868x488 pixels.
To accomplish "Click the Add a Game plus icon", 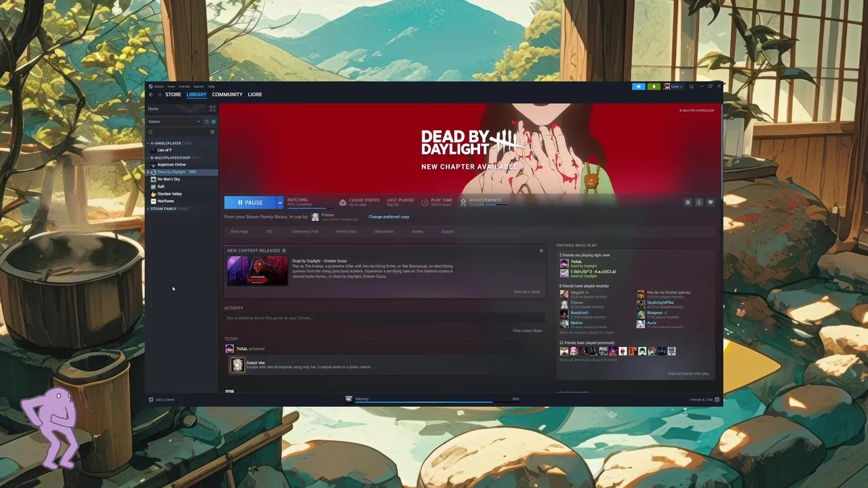I will [151, 399].
